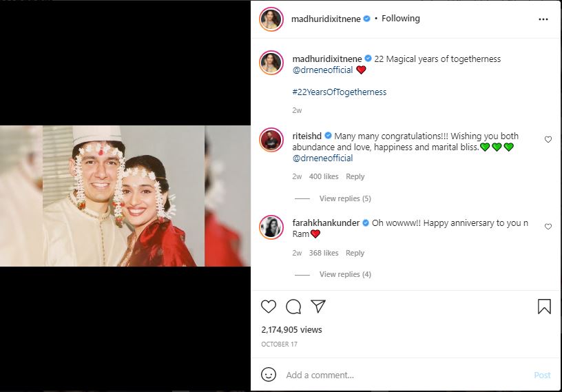562x392 pixels.
Task: Open the @drneneofficial mention in caption
Action: (x=322, y=70)
